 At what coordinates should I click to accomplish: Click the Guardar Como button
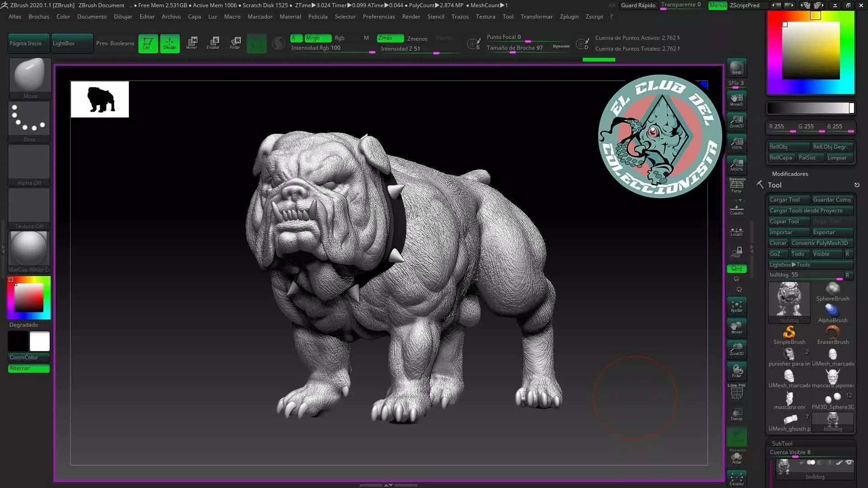coord(832,200)
